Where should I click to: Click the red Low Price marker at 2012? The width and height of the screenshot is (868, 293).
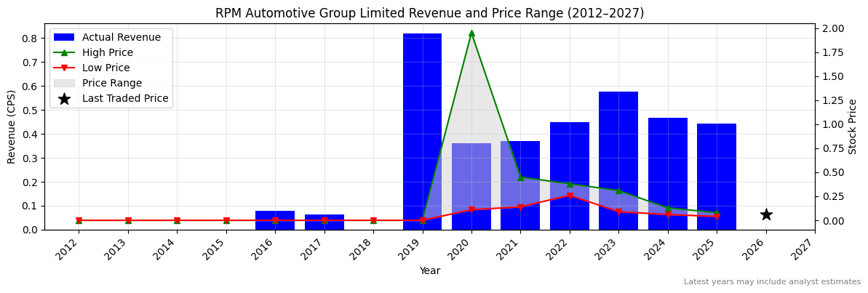coord(79,220)
